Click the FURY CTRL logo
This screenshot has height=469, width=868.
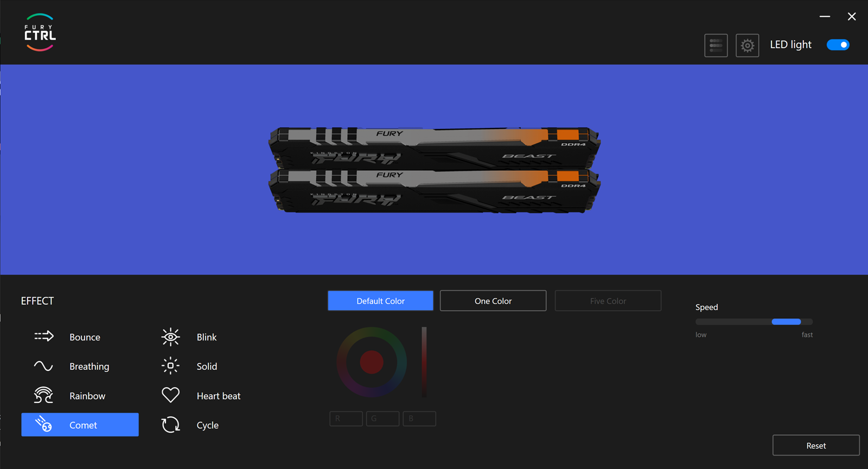coord(40,33)
